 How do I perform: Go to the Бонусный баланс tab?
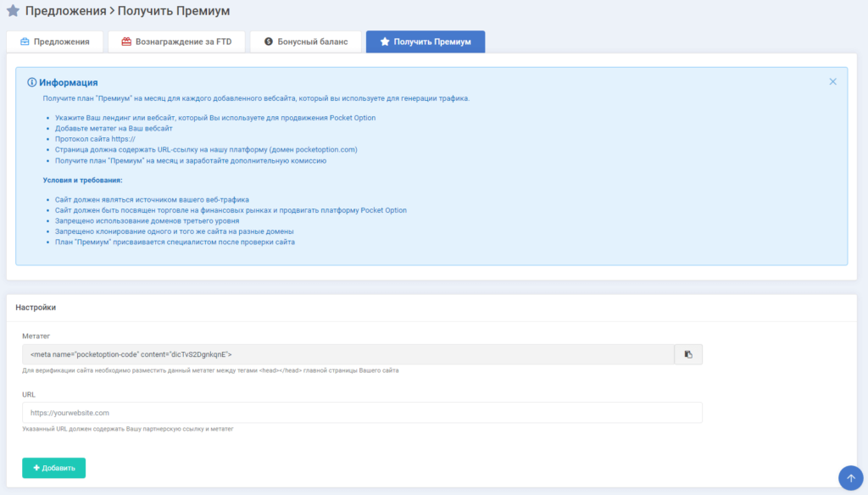click(305, 42)
